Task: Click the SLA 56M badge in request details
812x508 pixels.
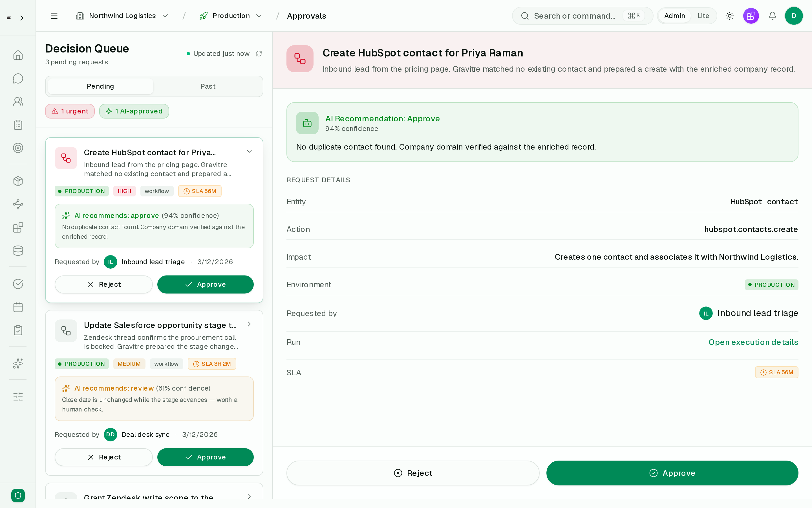Action: click(x=776, y=372)
